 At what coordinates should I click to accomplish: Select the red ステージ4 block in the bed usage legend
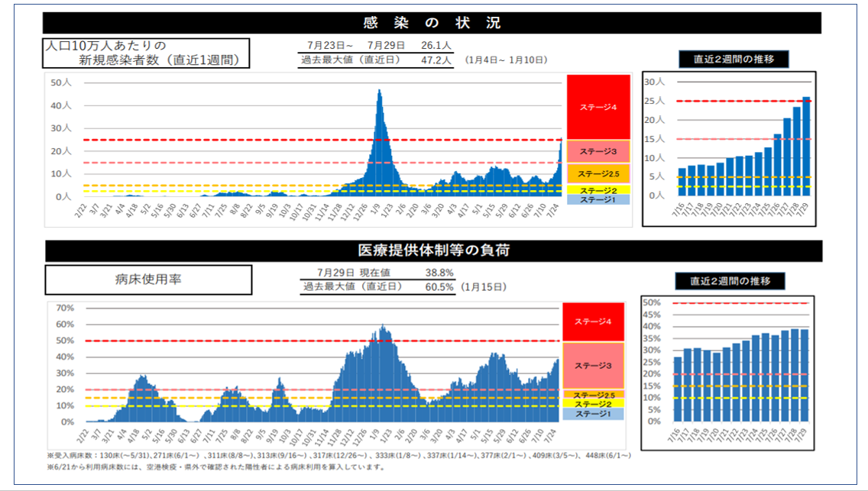coord(593,321)
